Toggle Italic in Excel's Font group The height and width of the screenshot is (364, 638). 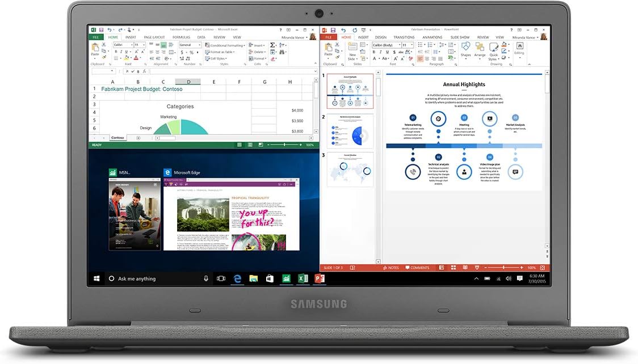121,52
